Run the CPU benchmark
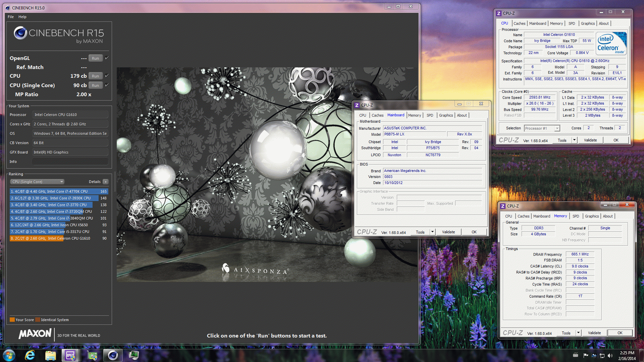Viewport: 644px width, 362px height. click(x=95, y=76)
